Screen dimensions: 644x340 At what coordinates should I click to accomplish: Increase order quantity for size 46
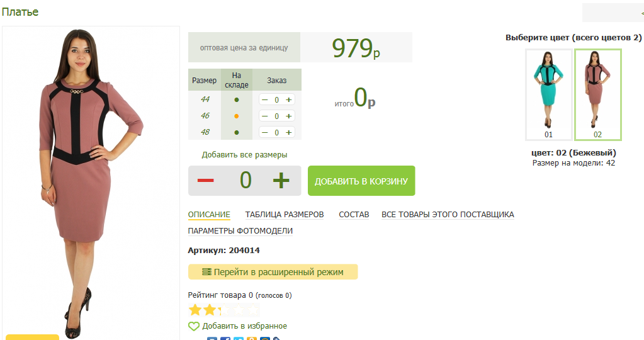pos(289,116)
